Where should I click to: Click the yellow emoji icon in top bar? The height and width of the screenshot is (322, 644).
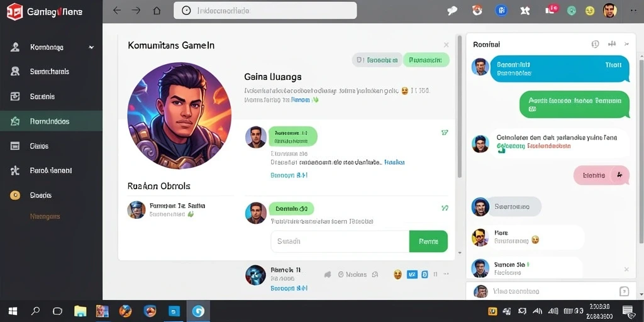click(x=590, y=11)
